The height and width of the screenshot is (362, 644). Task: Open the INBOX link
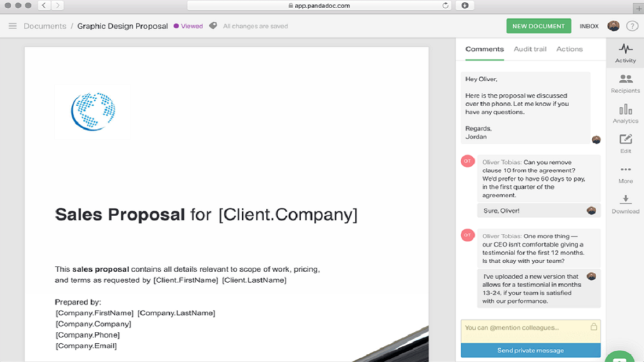click(x=589, y=26)
